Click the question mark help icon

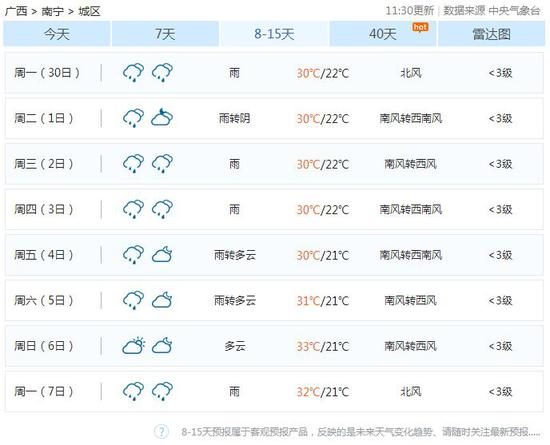[x=161, y=431]
